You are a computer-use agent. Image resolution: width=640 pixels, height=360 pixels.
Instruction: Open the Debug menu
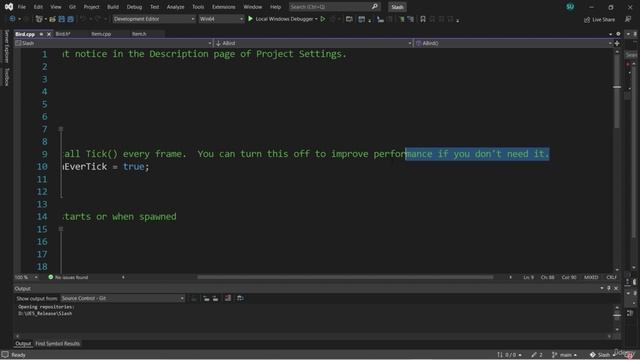pyautogui.click(x=134, y=7)
